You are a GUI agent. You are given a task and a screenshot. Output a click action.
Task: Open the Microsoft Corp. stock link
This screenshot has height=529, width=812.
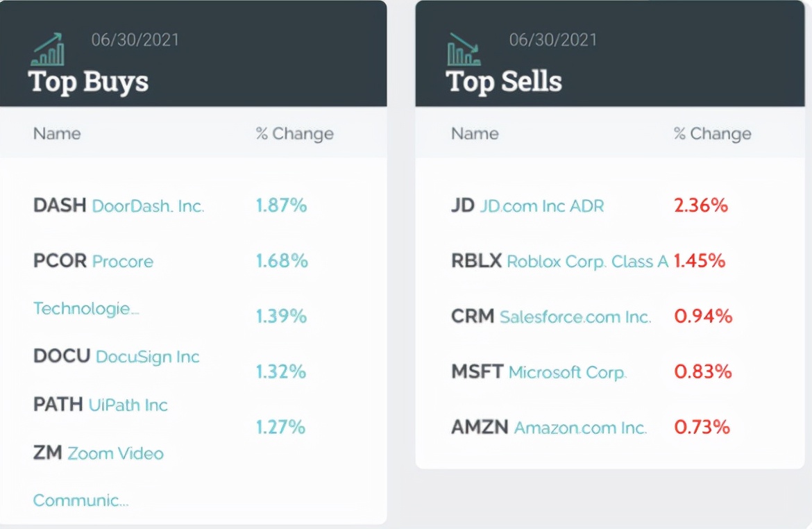568,372
